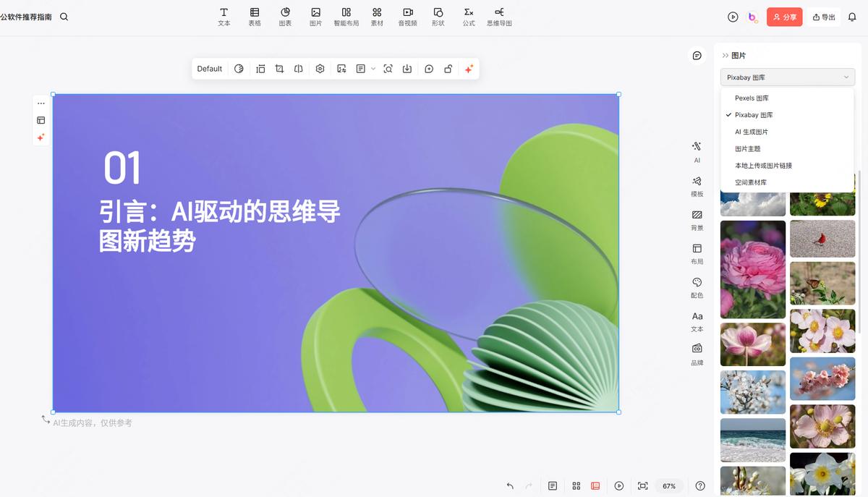Select Pexels 图库 from the dropdown list
Screen dimensions: 868x497
pos(787,98)
